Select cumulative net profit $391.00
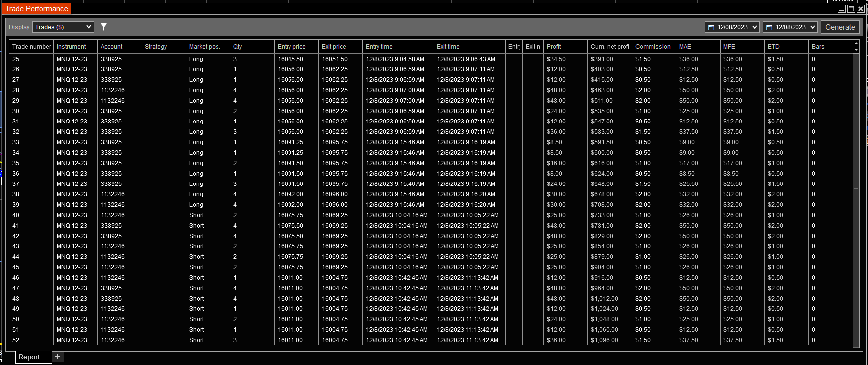The height and width of the screenshot is (365, 868). 610,59
